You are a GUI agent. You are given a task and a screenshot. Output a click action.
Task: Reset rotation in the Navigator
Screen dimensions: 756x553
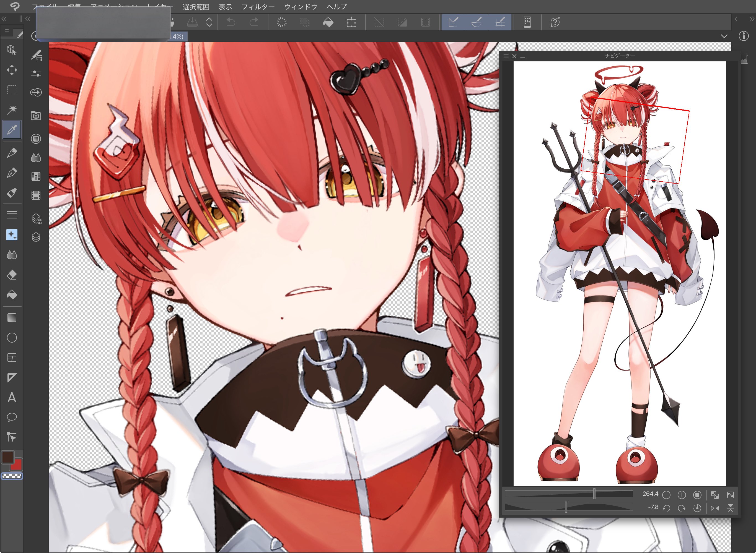click(x=697, y=508)
